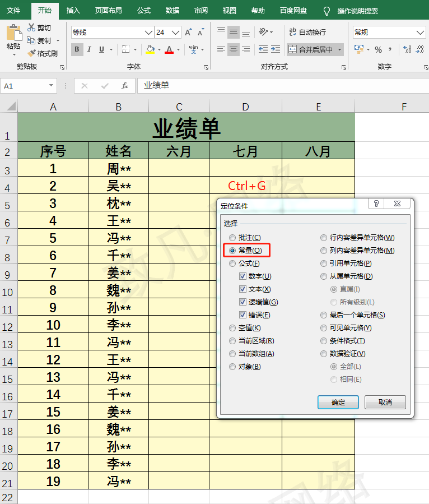
Task: Select the 条件格式(T) radio option
Action: tap(324, 341)
